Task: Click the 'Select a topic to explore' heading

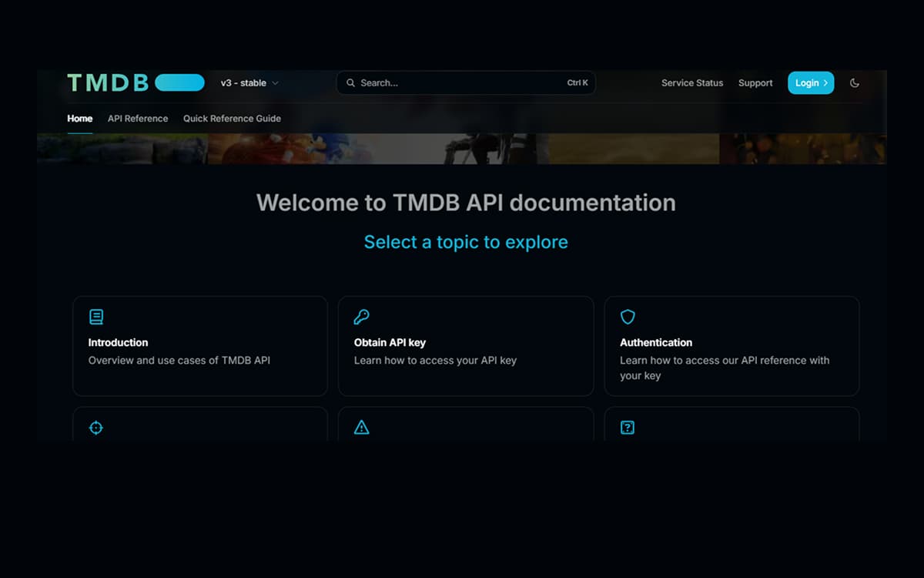Action: 466,242
